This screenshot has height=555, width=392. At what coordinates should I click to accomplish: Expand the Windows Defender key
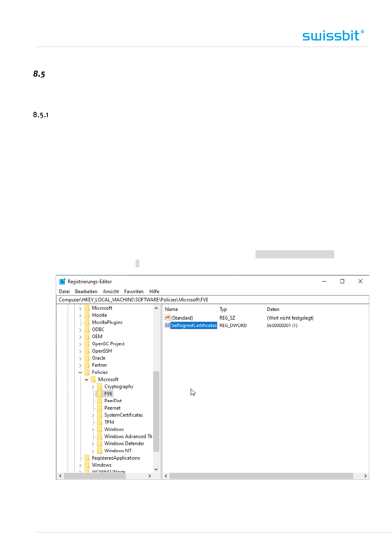[x=93, y=444]
